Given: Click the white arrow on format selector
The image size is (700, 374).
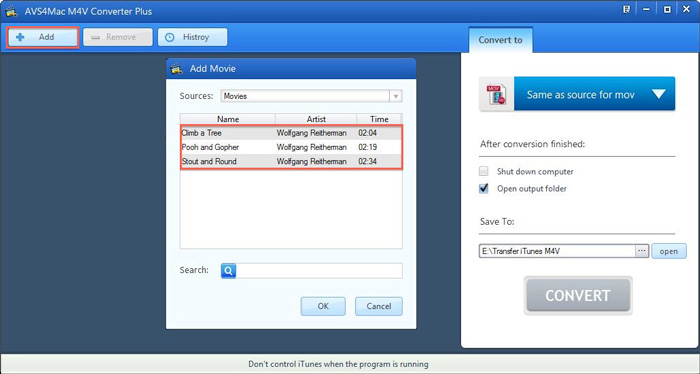Looking at the screenshot, I should pos(658,94).
